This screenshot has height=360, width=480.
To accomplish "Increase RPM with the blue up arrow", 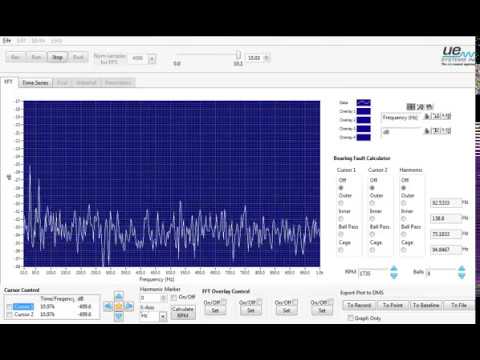I will [394, 269].
